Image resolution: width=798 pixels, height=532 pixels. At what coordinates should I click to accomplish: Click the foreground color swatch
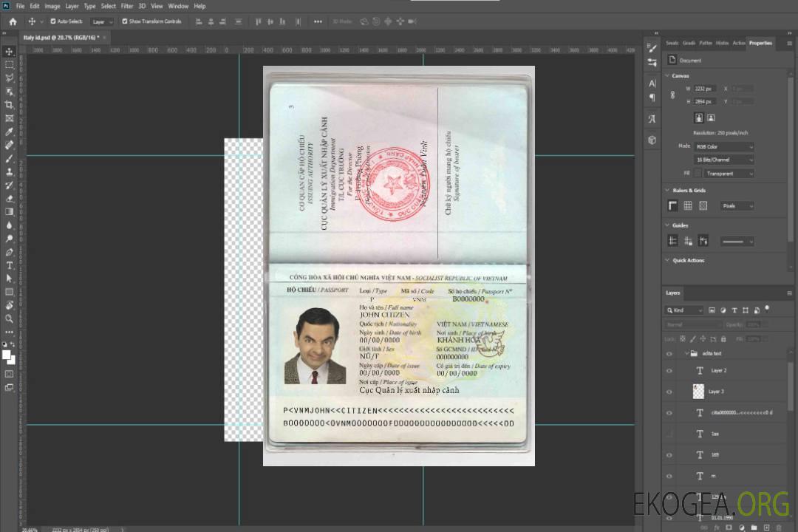pyautogui.click(x=7, y=355)
